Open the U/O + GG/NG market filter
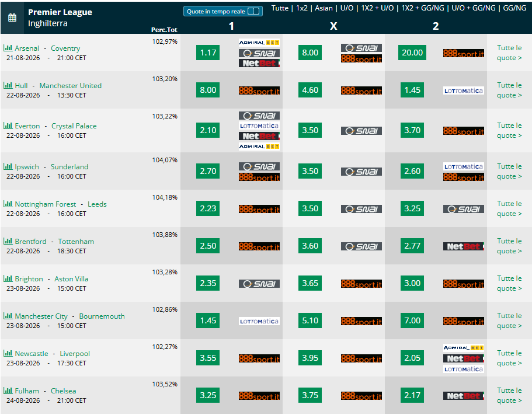The image size is (532, 415). click(473, 8)
